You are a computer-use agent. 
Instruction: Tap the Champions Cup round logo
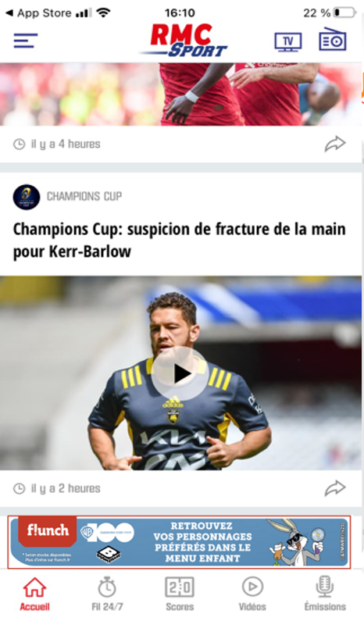27,197
